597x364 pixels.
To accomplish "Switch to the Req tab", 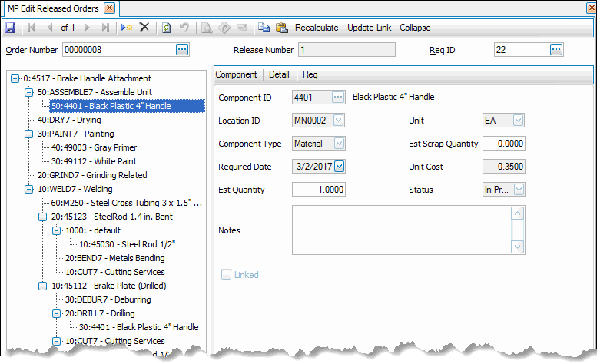I will point(310,74).
